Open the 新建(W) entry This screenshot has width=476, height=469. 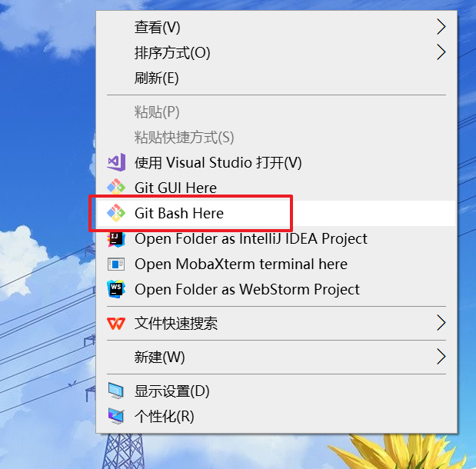pyautogui.click(x=276, y=357)
